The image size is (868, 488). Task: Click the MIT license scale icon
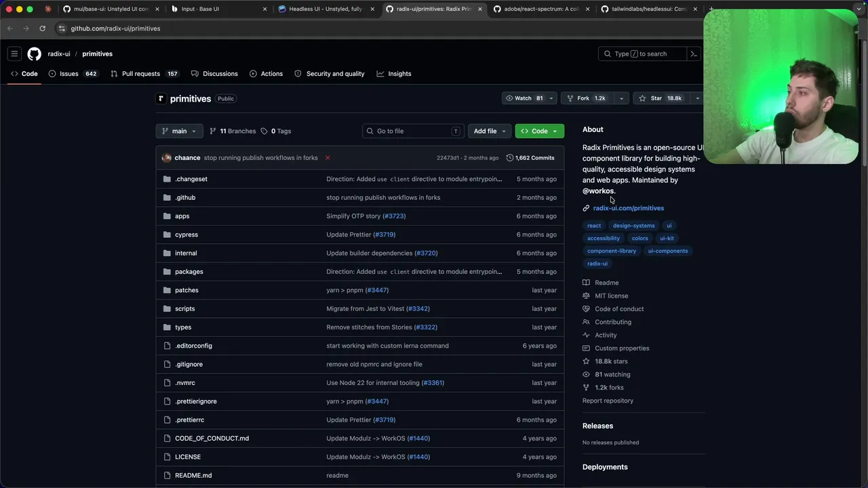point(586,296)
